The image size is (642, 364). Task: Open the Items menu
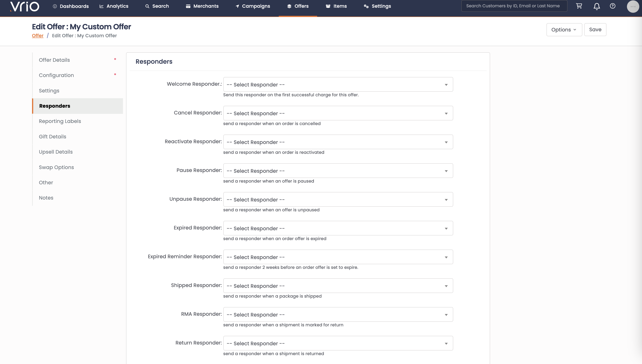[336, 6]
